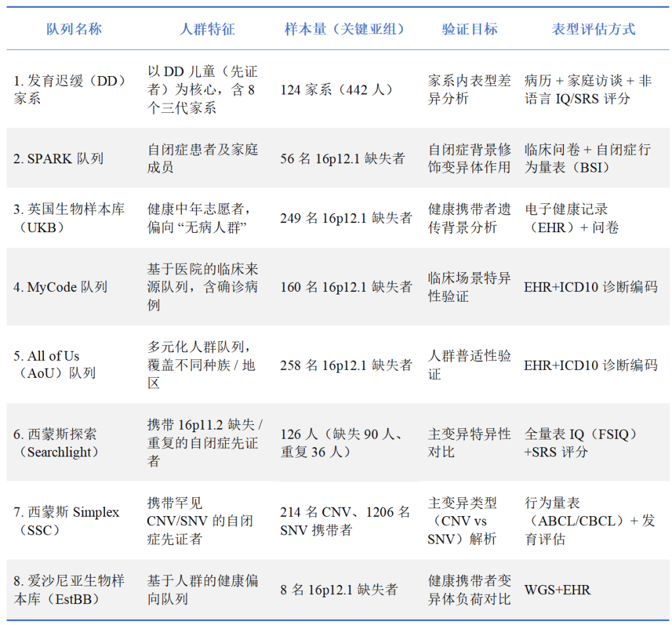Click the 队列名称 column header
Screen dimensions: 672x625
[73, 30]
